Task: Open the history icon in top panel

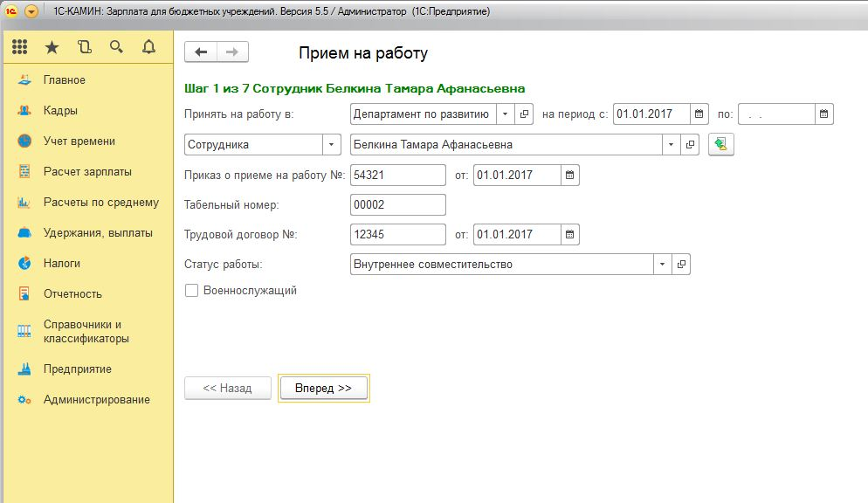Action: pyautogui.click(x=84, y=47)
